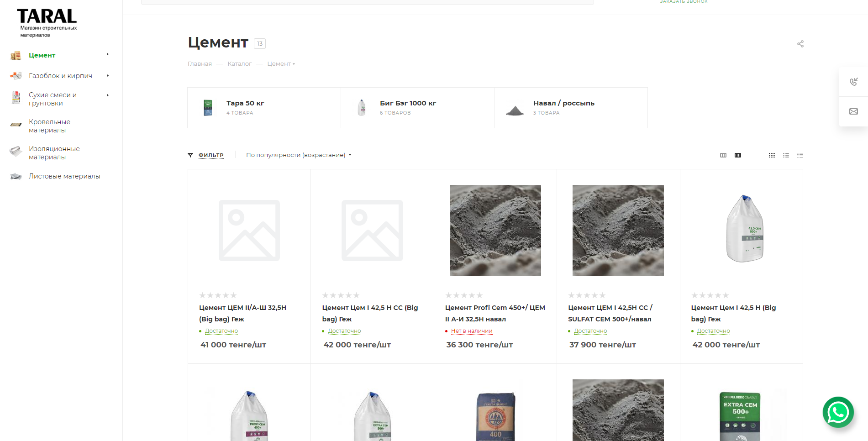Rate Цемент Profi Cem 450+ with stars
868x441 pixels.
464,295
